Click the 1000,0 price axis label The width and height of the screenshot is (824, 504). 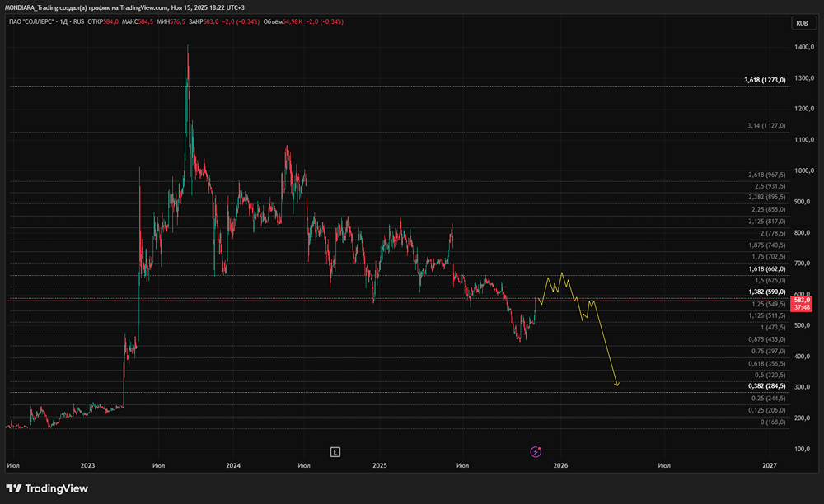click(804, 170)
